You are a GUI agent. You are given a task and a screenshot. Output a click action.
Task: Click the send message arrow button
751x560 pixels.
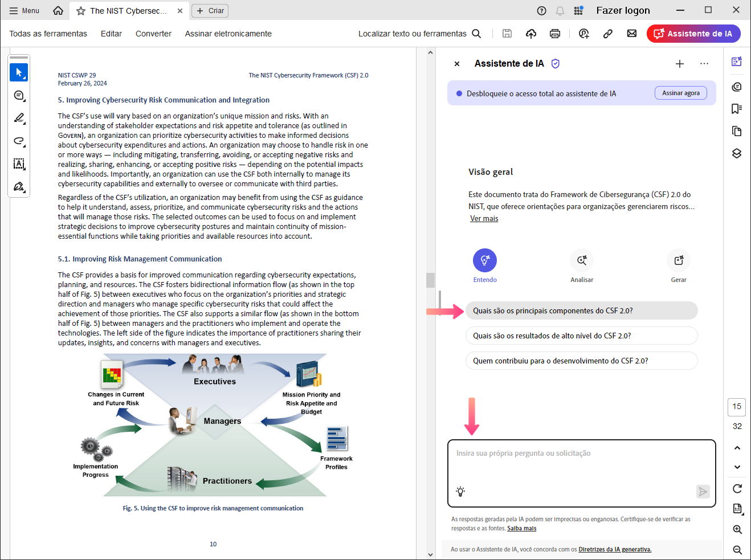click(x=703, y=492)
